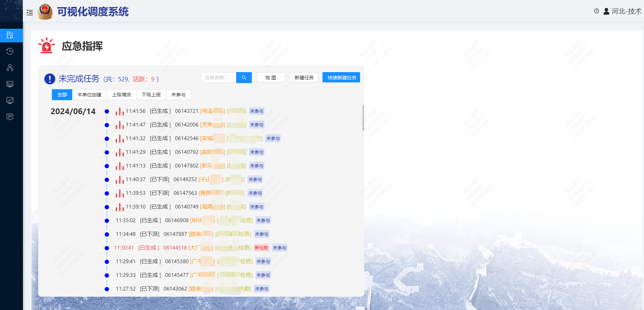Open the 河北-技术 user account
Viewport: 644px width, 310px height.
(x=622, y=11)
